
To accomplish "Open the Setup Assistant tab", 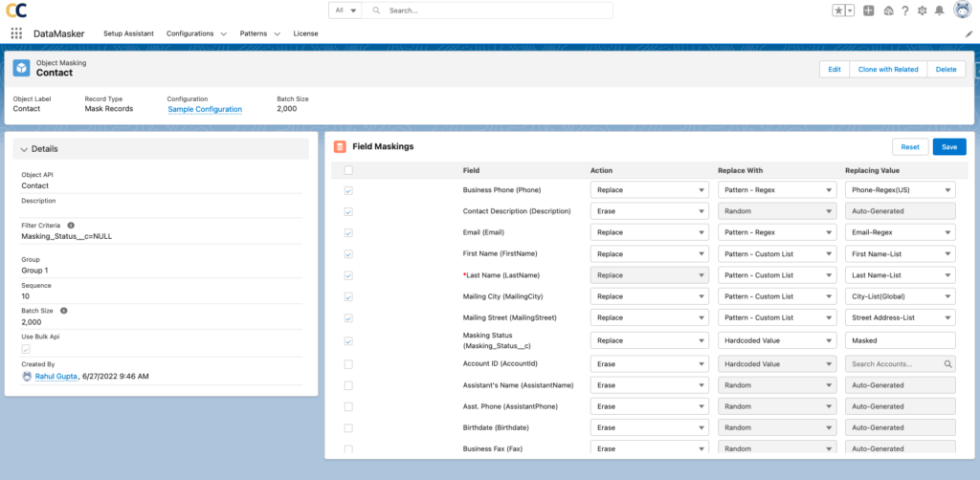I will pyautogui.click(x=128, y=33).
